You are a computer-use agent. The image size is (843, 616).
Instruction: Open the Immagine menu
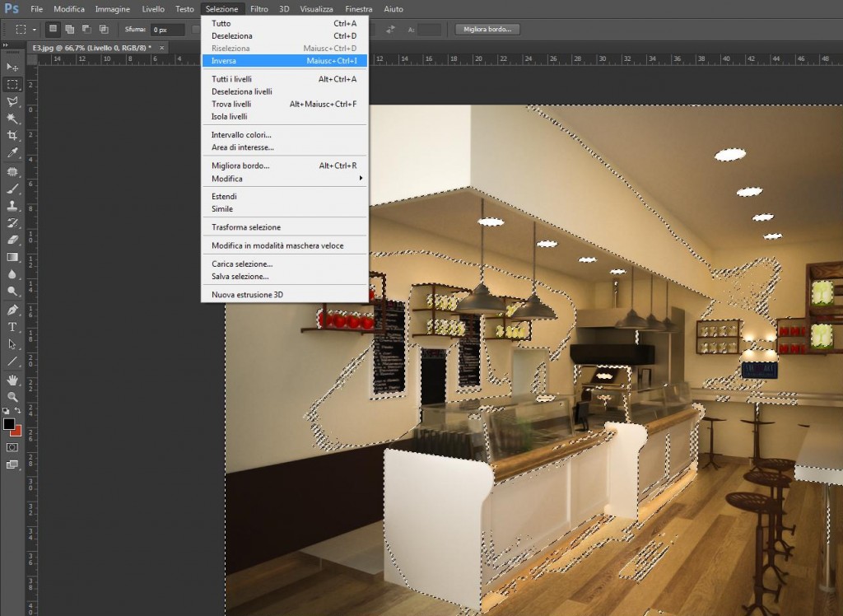click(112, 9)
